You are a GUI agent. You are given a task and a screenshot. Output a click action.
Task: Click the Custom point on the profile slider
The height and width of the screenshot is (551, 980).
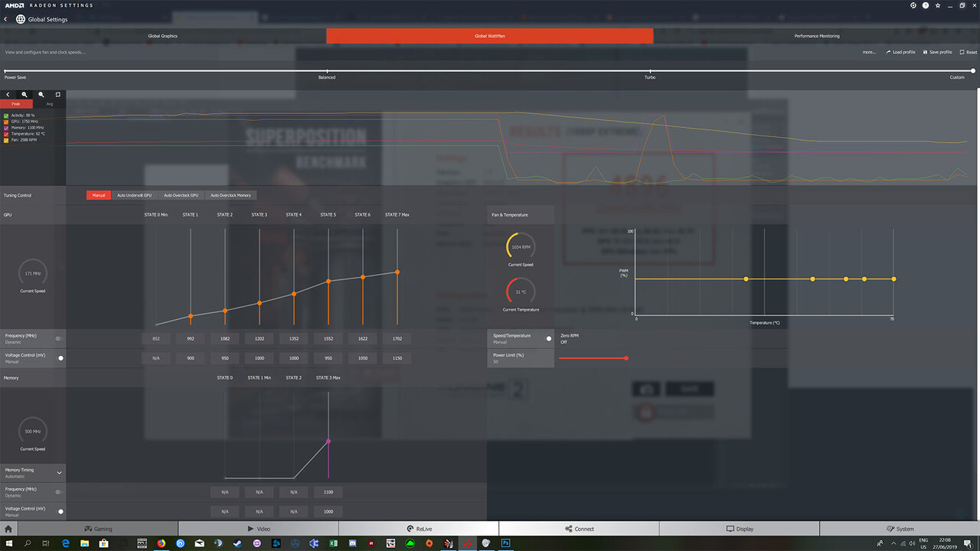(x=973, y=70)
